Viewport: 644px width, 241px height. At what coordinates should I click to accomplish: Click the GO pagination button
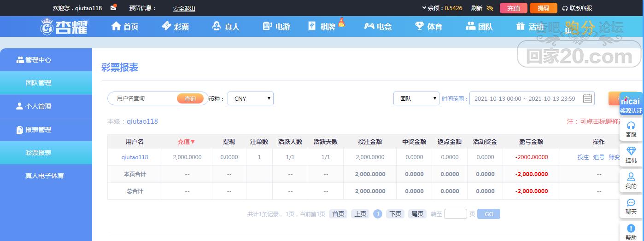tap(489, 214)
